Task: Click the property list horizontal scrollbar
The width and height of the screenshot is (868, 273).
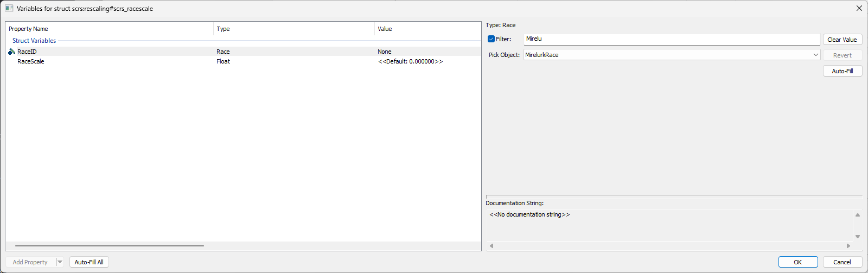Action: [110, 246]
